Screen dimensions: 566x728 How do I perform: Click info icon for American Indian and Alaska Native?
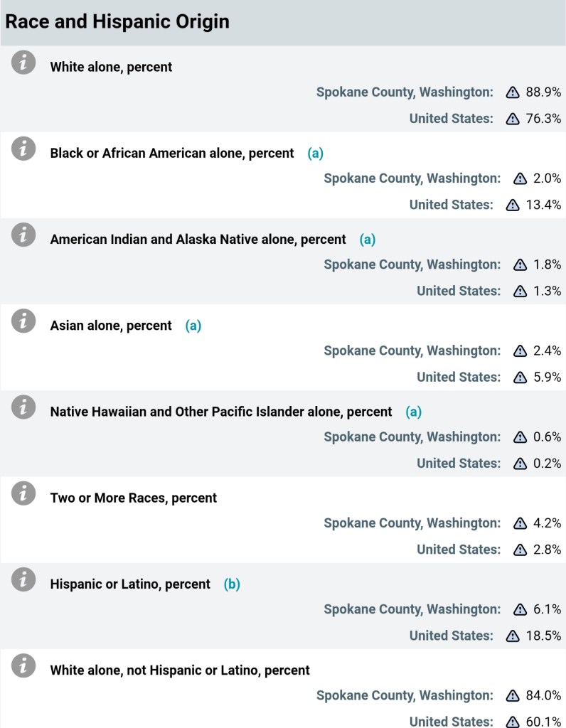pos(23,235)
